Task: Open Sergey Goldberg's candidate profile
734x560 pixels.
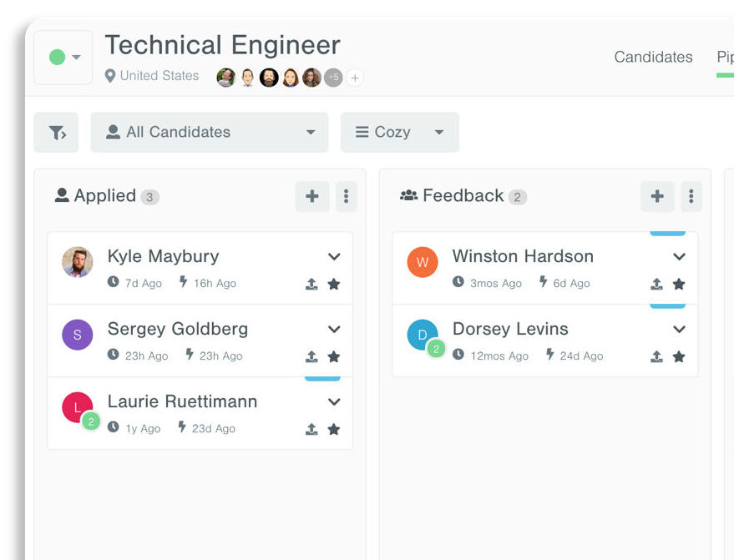Action: point(178,329)
